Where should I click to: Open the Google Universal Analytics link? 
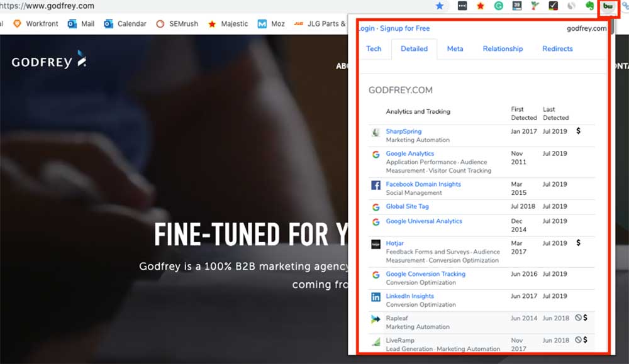[423, 221]
